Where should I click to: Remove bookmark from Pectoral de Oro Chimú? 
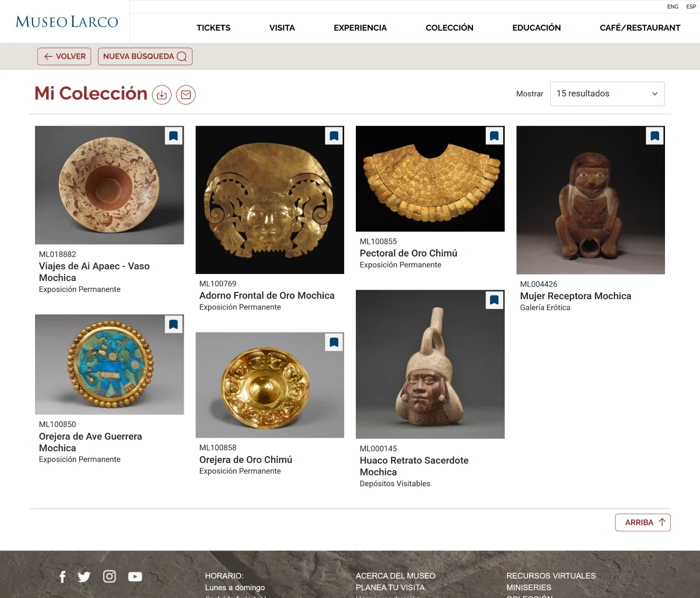[494, 136]
